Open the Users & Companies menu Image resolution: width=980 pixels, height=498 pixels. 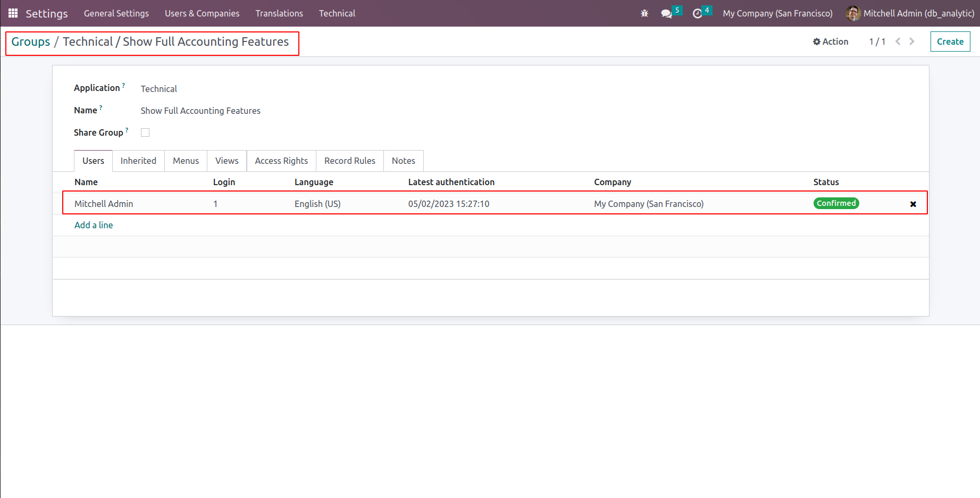click(202, 13)
